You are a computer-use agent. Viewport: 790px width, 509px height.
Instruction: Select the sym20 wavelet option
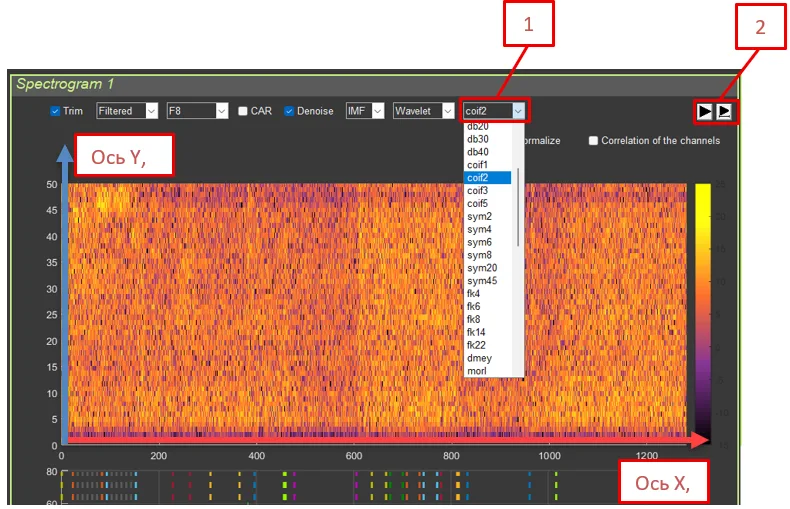coord(481,268)
